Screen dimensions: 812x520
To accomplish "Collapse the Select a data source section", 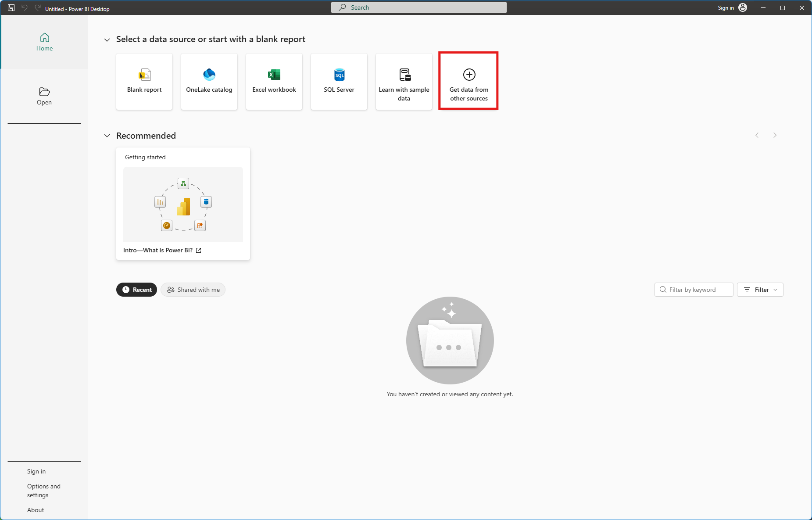I will (107, 40).
